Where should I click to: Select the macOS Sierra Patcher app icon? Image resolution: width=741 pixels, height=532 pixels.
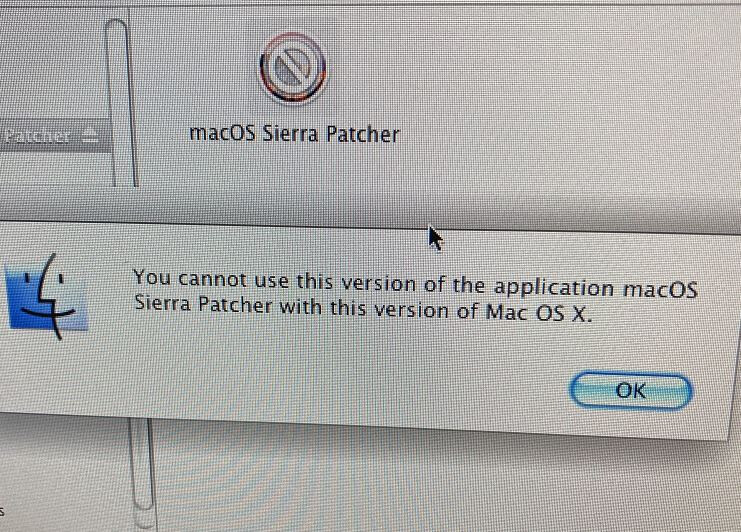tap(293, 68)
